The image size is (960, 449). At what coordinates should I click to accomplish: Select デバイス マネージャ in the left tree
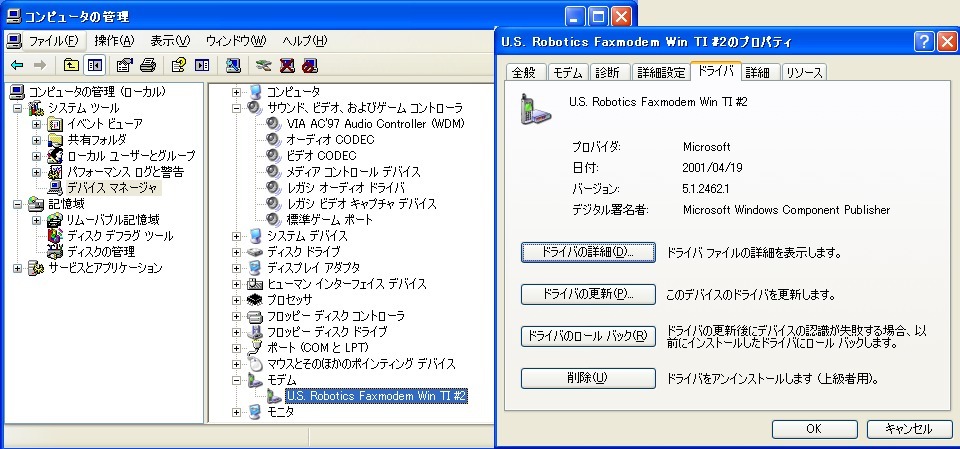[112, 188]
